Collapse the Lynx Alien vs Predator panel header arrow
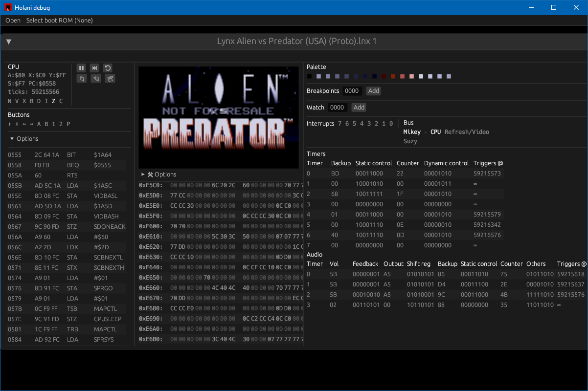 click(x=9, y=42)
